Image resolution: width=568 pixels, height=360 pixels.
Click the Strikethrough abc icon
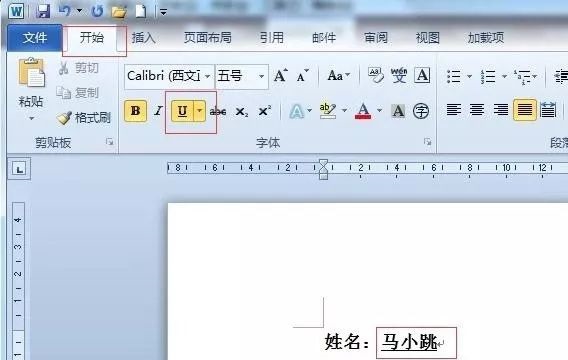[218, 112]
